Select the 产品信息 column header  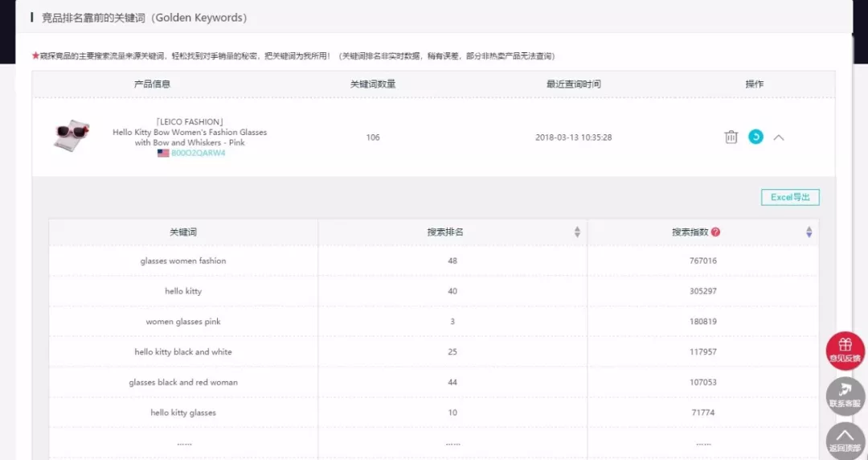point(152,84)
